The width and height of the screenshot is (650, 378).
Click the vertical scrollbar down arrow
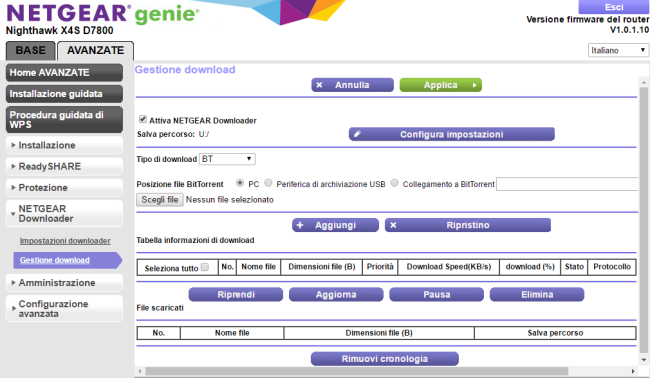(x=644, y=360)
